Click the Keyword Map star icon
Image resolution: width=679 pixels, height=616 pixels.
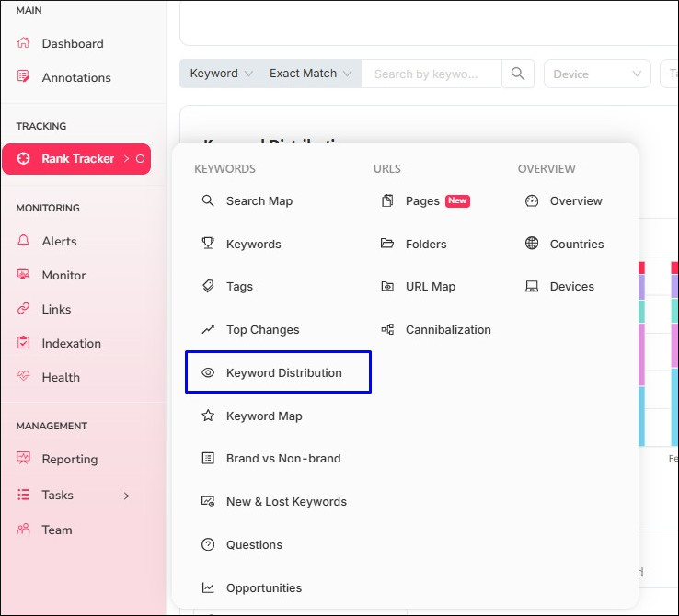208,416
